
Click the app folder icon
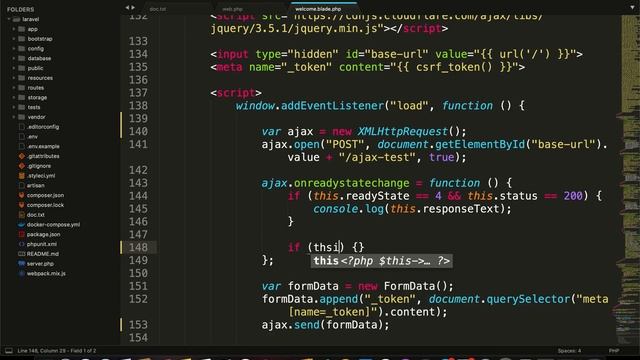tap(22, 29)
